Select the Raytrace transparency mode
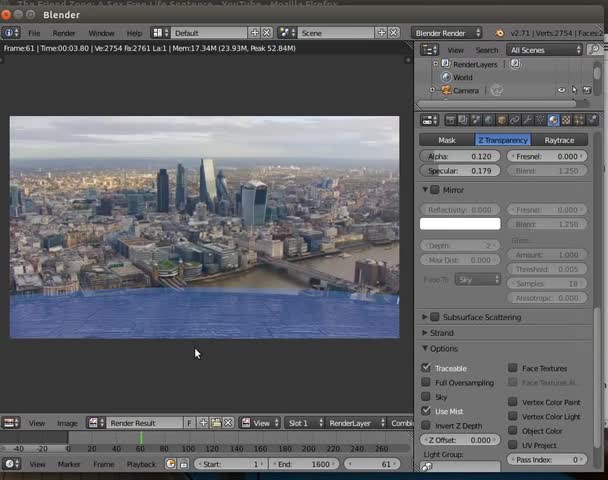608x480 pixels. 559,140
